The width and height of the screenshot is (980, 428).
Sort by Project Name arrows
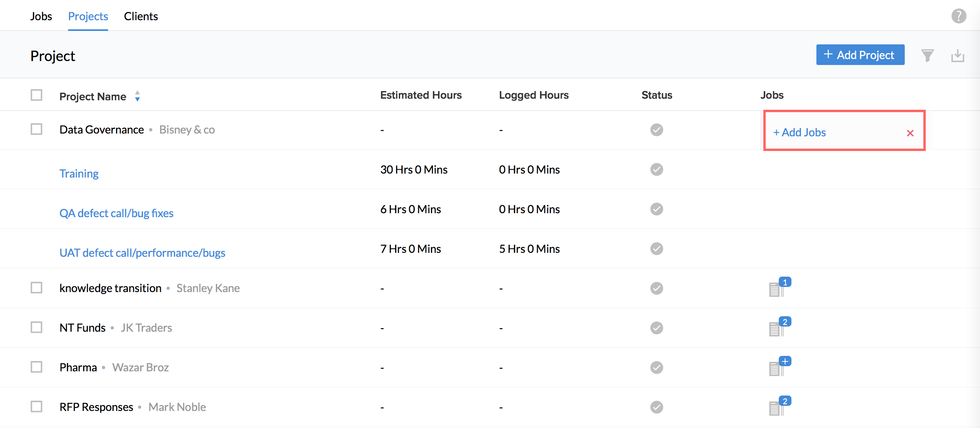click(x=137, y=96)
